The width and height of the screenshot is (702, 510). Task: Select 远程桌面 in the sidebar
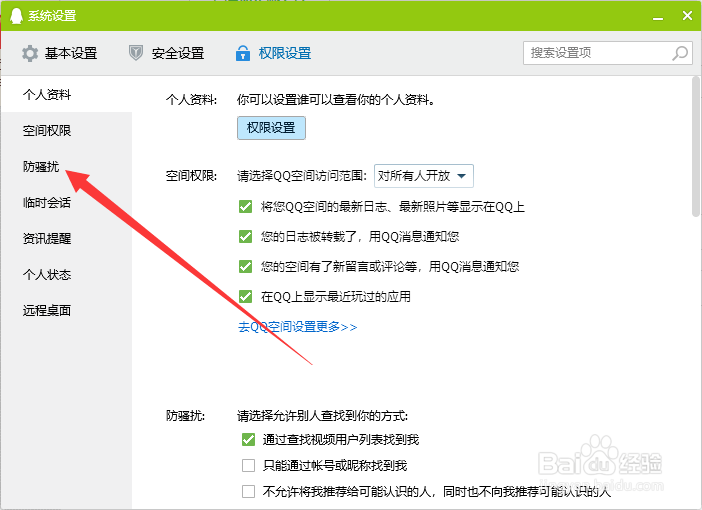click(66, 310)
